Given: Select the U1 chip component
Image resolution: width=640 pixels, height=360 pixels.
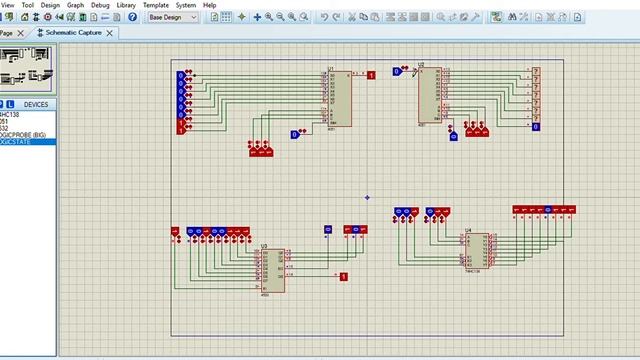Looking at the screenshot, I should 340,99.
